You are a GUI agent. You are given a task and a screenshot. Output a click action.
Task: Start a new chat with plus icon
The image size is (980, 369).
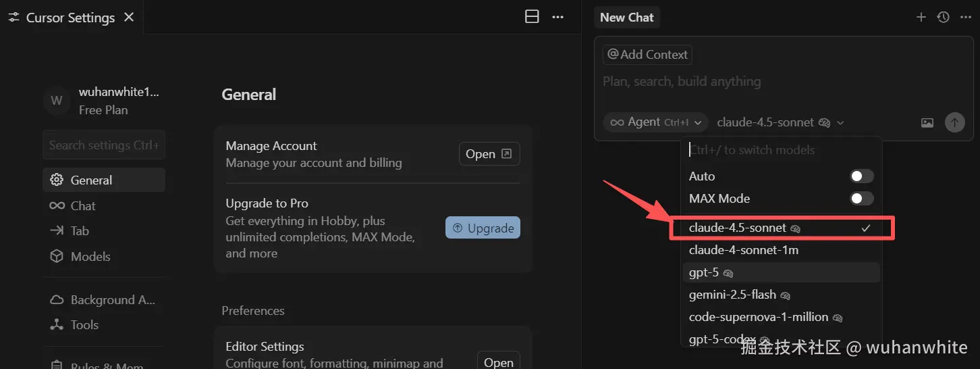(921, 17)
